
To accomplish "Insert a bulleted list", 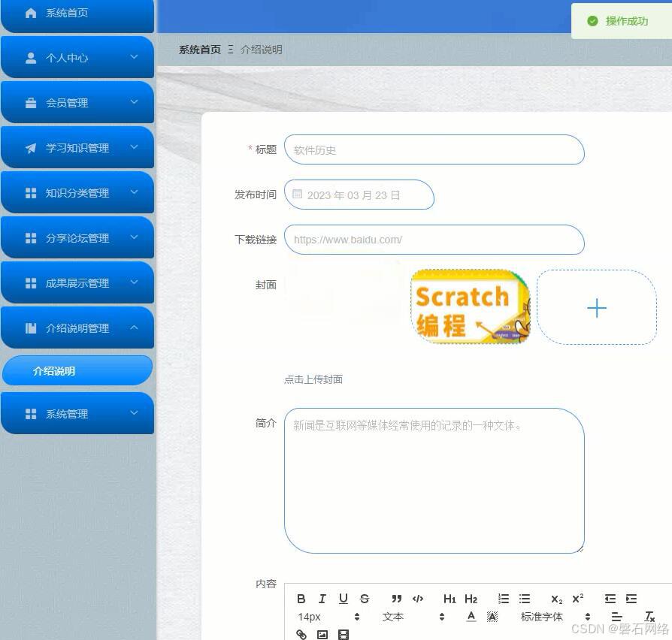I will coord(524,599).
